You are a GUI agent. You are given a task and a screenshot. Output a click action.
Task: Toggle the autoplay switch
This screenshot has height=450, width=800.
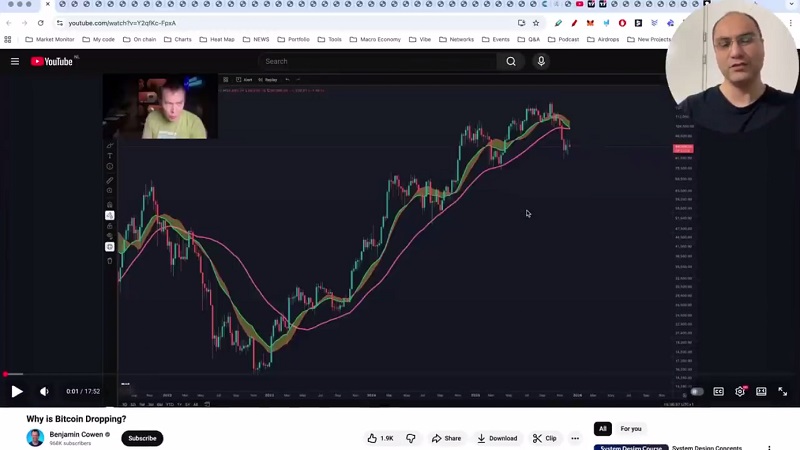(697, 391)
